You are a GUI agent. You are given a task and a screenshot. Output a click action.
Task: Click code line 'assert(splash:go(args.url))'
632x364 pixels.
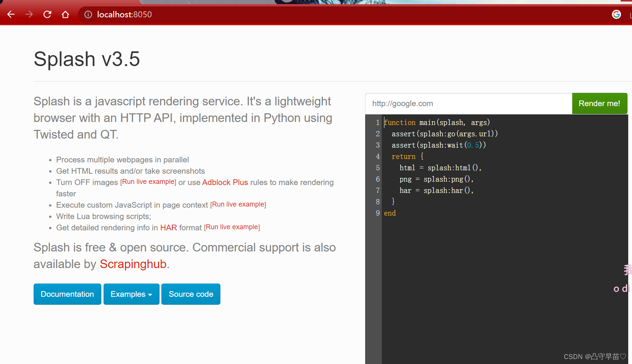point(445,134)
